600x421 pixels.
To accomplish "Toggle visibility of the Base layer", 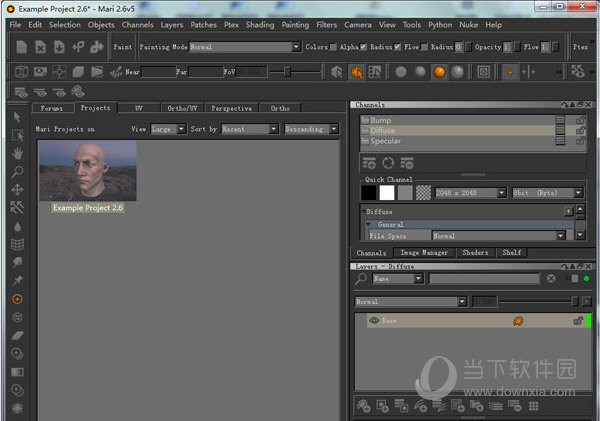I will coord(374,321).
